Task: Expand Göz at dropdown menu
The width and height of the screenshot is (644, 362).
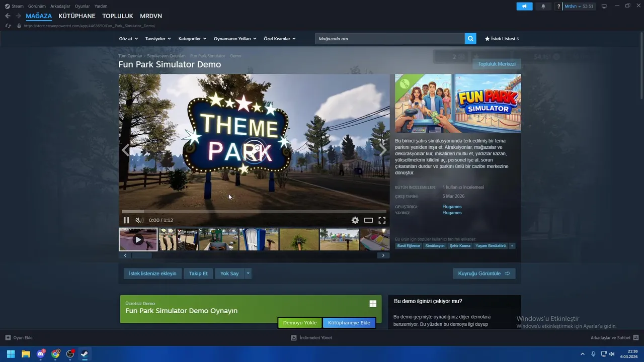Action: pos(128,39)
